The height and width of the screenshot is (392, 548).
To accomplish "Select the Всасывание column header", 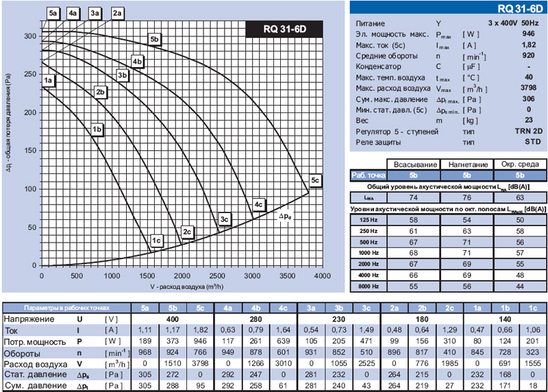I will pyautogui.click(x=408, y=164).
